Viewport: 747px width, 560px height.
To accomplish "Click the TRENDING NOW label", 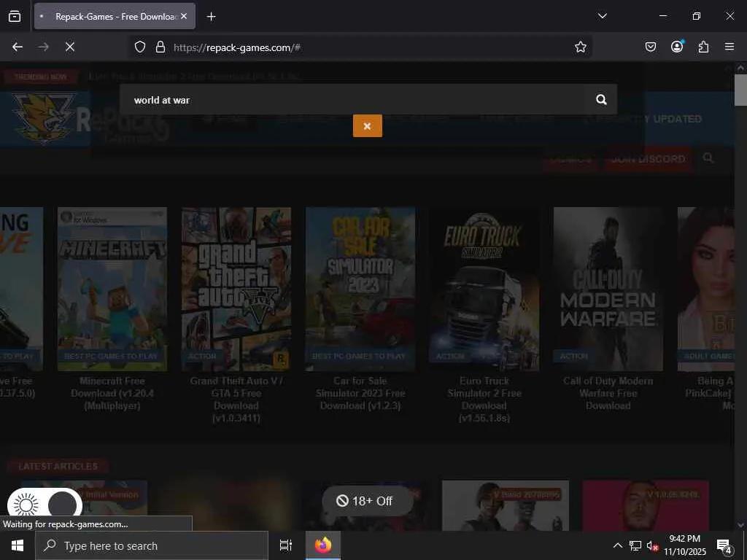I will pyautogui.click(x=41, y=77).
